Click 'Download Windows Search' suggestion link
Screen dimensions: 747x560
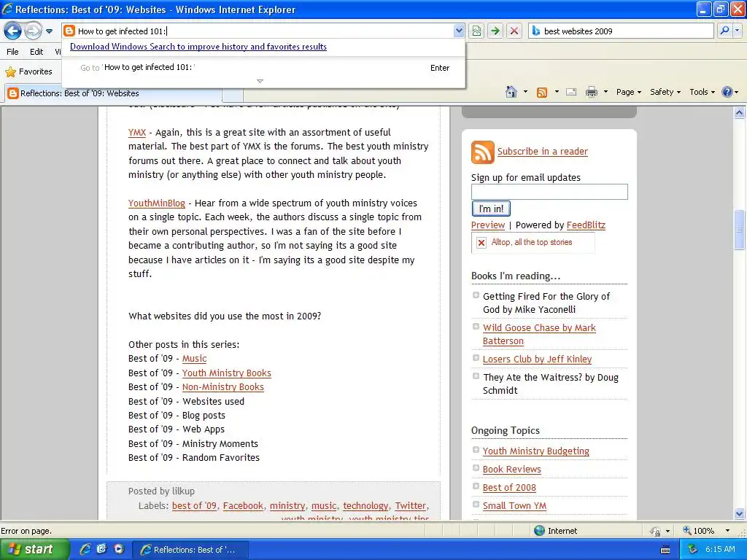(198, 47)
